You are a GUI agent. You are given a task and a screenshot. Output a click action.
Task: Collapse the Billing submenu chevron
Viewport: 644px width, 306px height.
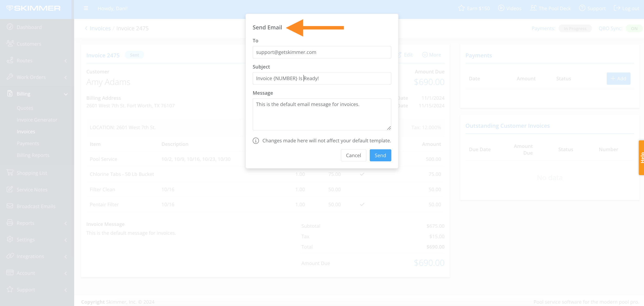tap(66, 94)
